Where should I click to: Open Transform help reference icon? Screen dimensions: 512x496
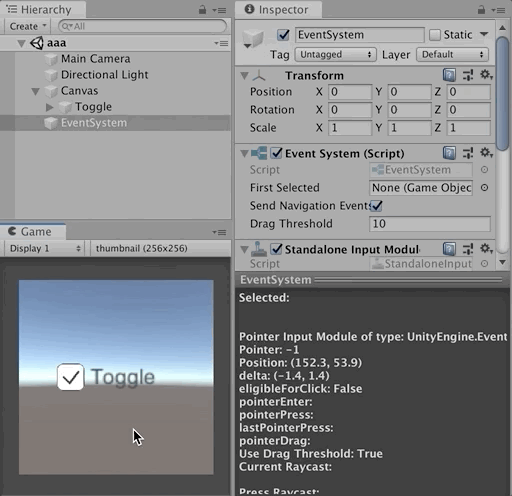tap(449, 75)
